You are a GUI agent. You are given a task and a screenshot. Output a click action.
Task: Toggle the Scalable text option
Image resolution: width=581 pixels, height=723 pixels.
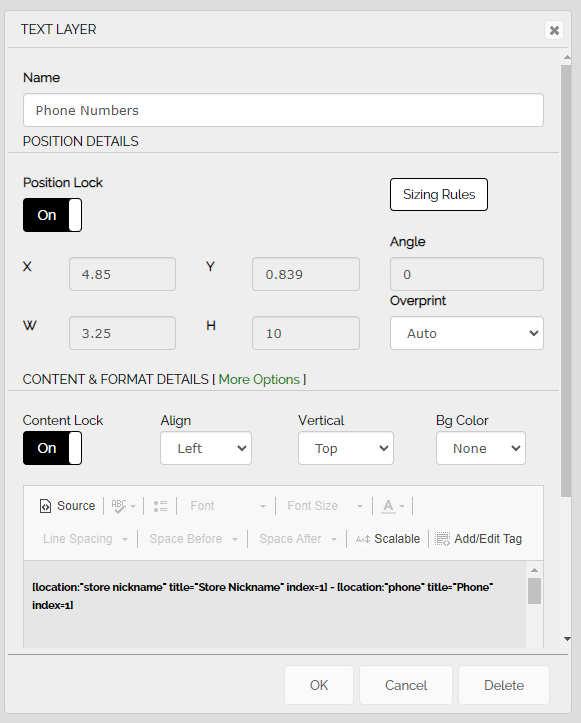pyautogui.click(x=388, y=539)
